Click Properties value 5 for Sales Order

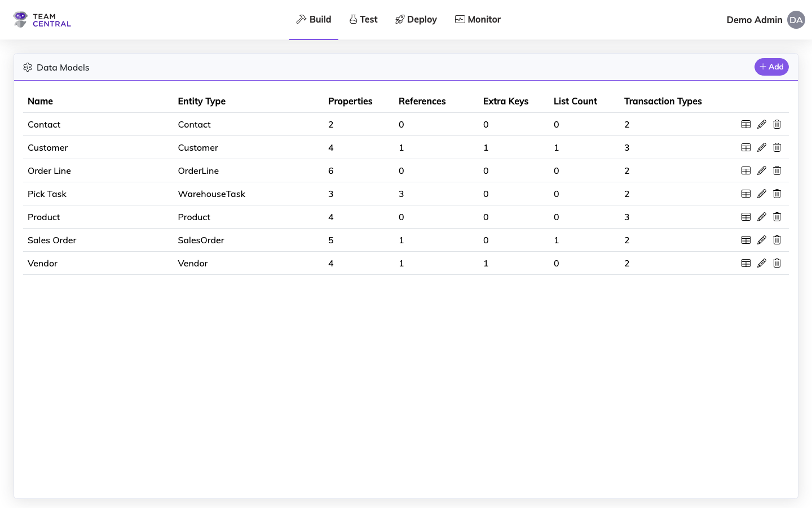[331, 240]
